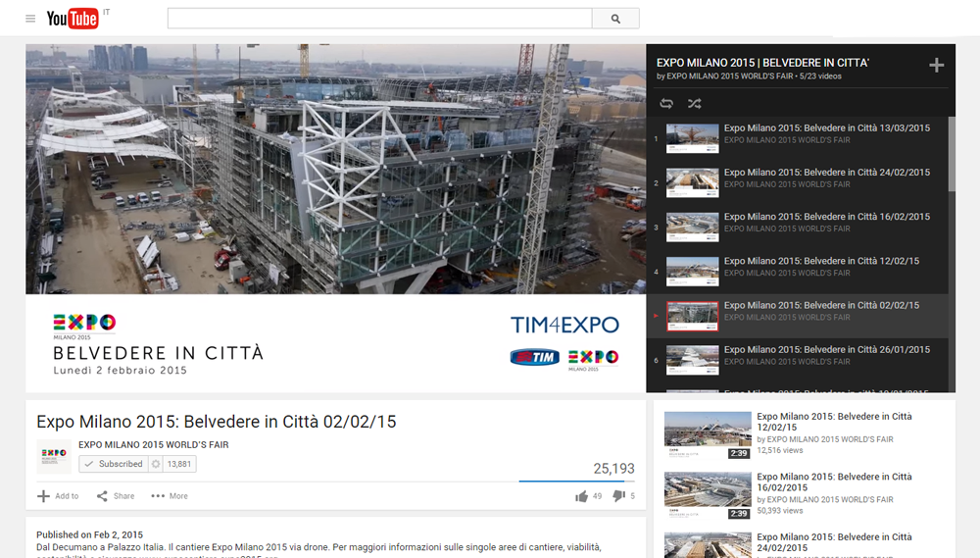Open the hamburger guide menu
The width and height of the screenshot is (980, 558).
point(30,19)
